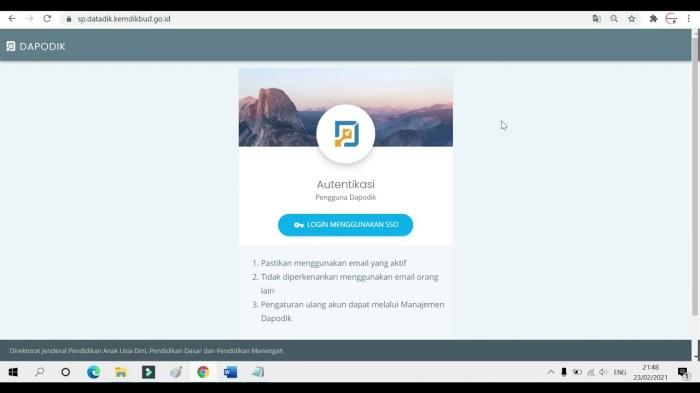This screenshot has height=393, width=700.
Task: Open Windows Start menu
Action: click(x=13, y=372)
